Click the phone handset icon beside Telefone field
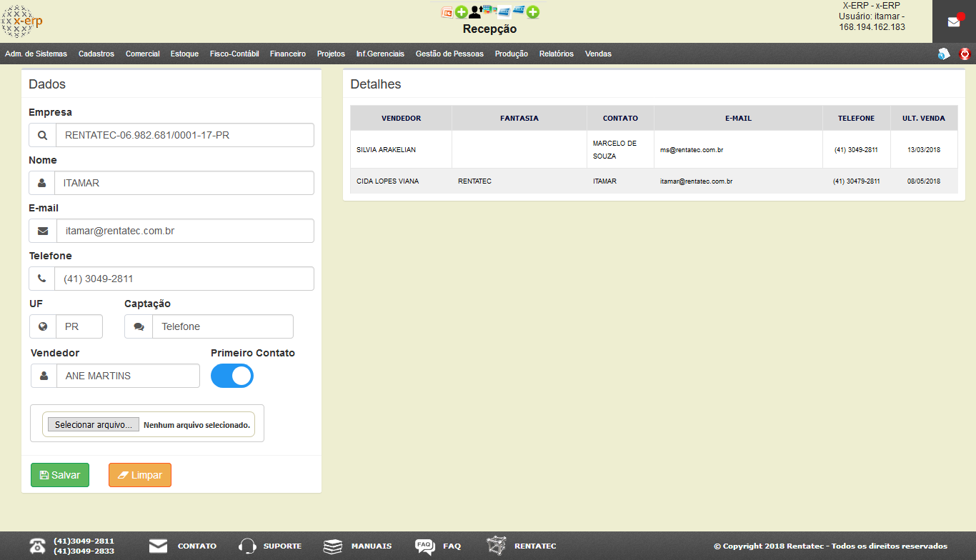The height and width of the screenshot is (560, 976). tap(41, 279)
